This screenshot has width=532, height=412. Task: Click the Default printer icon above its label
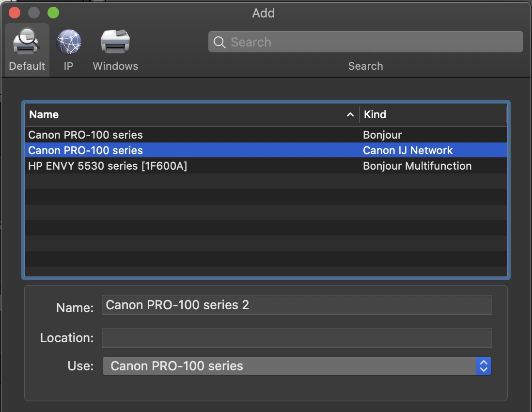[27, 41]
